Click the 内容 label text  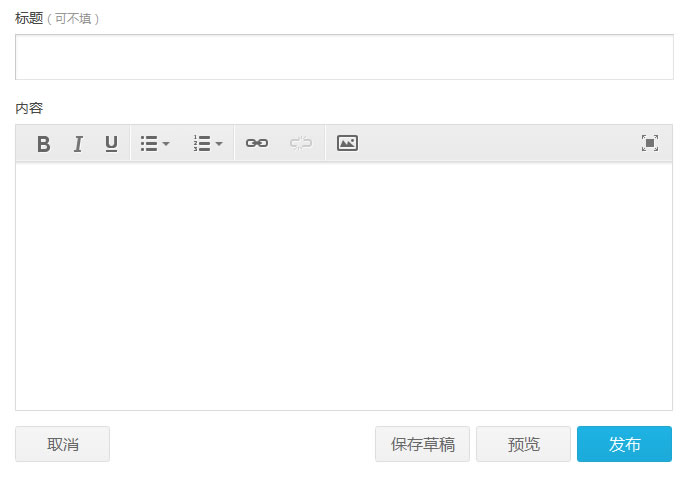(x=29, y=108)
